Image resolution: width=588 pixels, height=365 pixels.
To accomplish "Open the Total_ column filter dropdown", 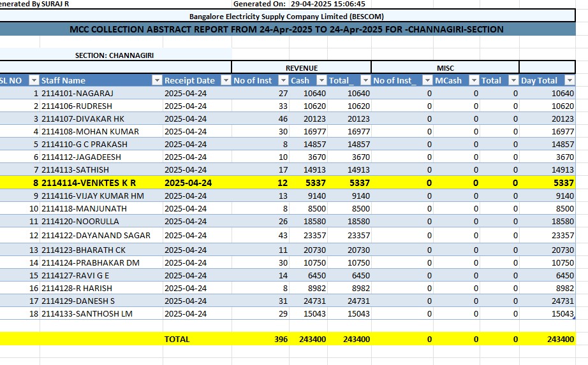I will [365, 80].
